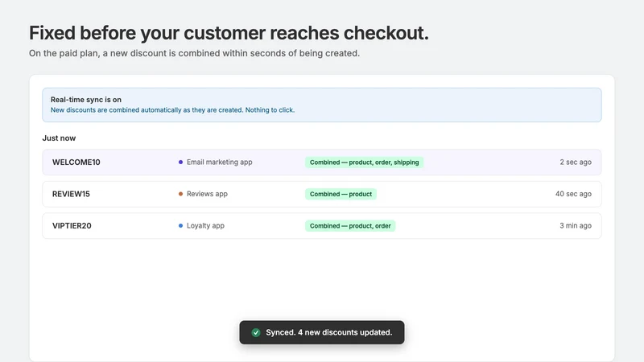
Task: Click the 'Real-time sync is on' banner title
Action: [86, 99]
